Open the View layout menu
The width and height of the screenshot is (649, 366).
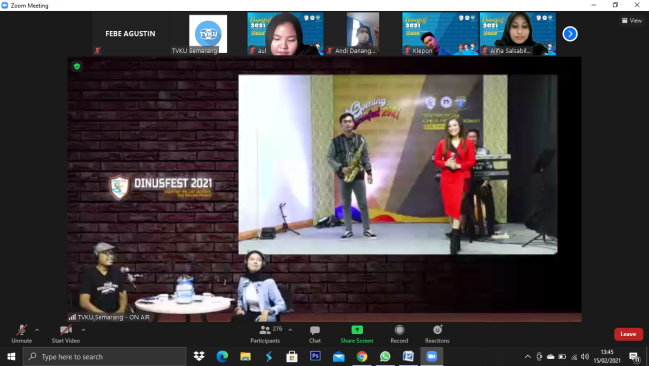click(x=632, y=20)
